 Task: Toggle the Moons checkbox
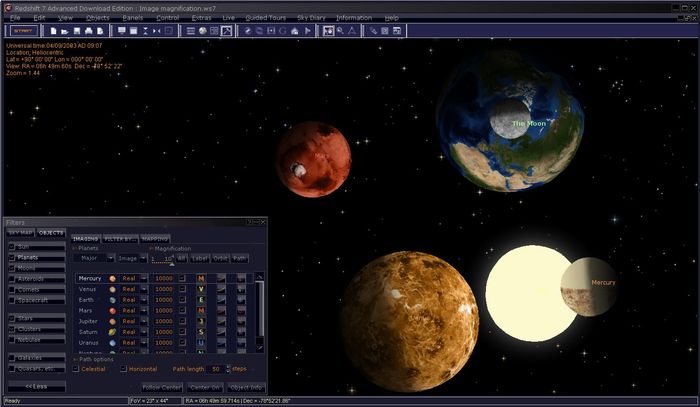[x=12, y=268]
